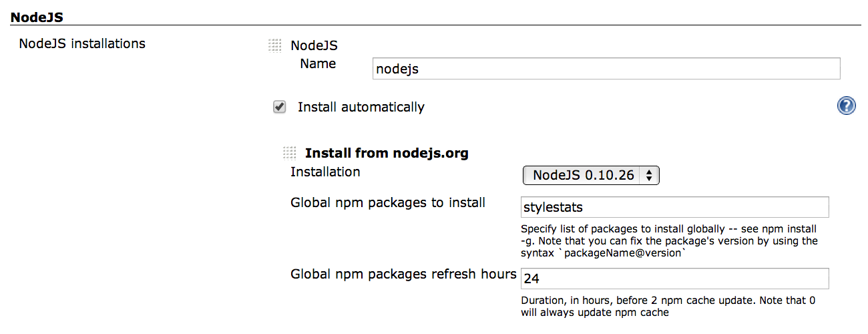Click the NodeJS section heading
The image size is (868, 334).
(x=37, y=15)
